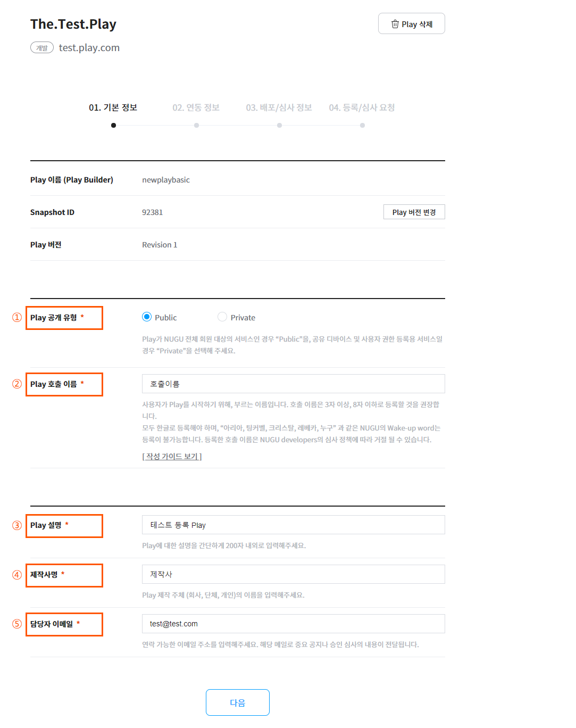The image size is (576, 728).
Task: Select the Public radio button
Action: click(x=147, y=317)
